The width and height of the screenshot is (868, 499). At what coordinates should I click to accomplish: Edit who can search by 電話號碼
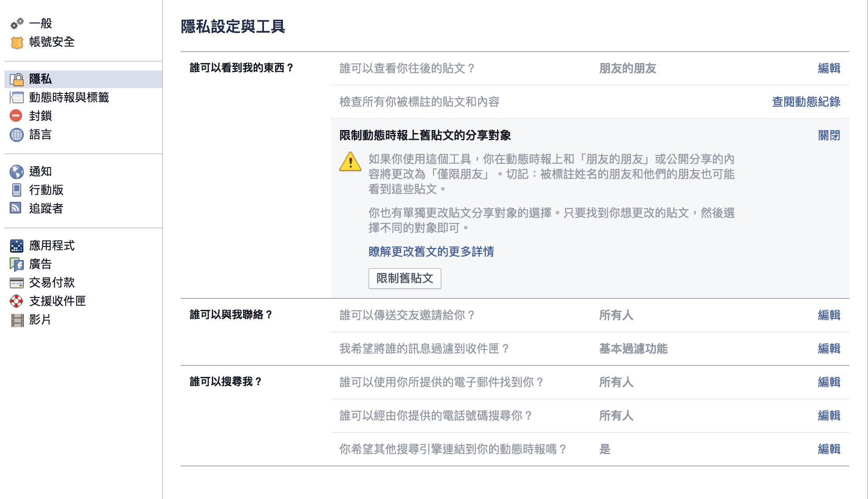[x=829, y=416]
